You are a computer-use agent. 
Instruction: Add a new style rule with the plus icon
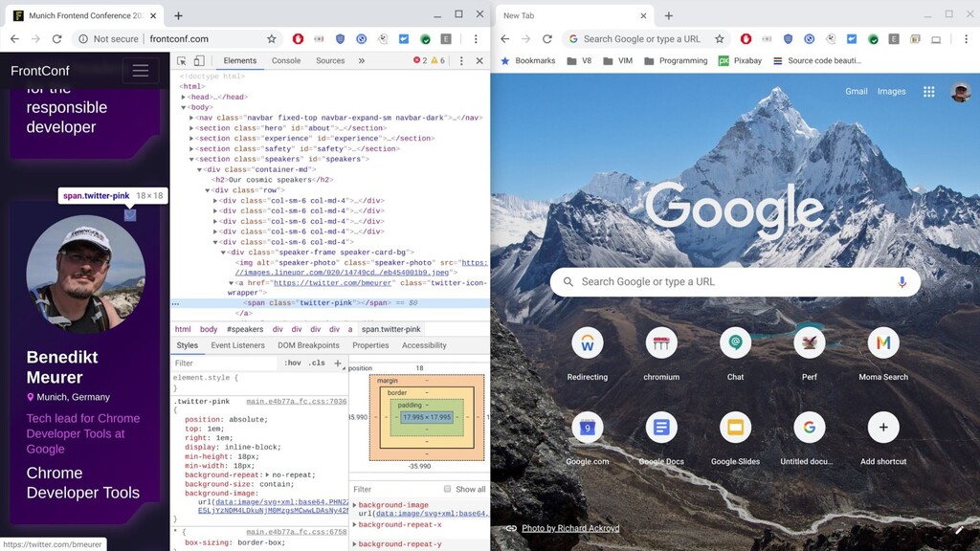338,363
